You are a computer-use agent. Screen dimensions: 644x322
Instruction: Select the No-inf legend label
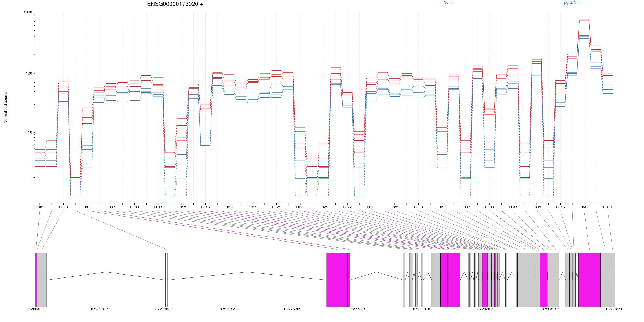tap(448, 2)
